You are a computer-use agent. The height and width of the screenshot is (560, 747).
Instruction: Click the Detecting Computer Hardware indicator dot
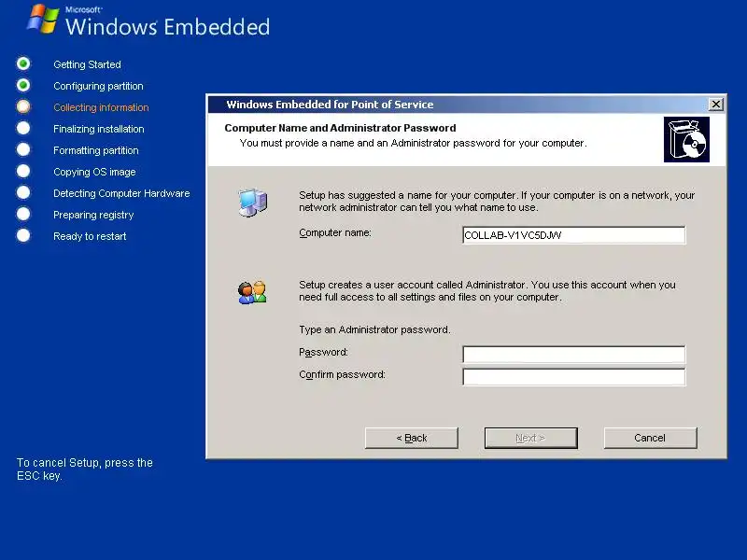23,192
